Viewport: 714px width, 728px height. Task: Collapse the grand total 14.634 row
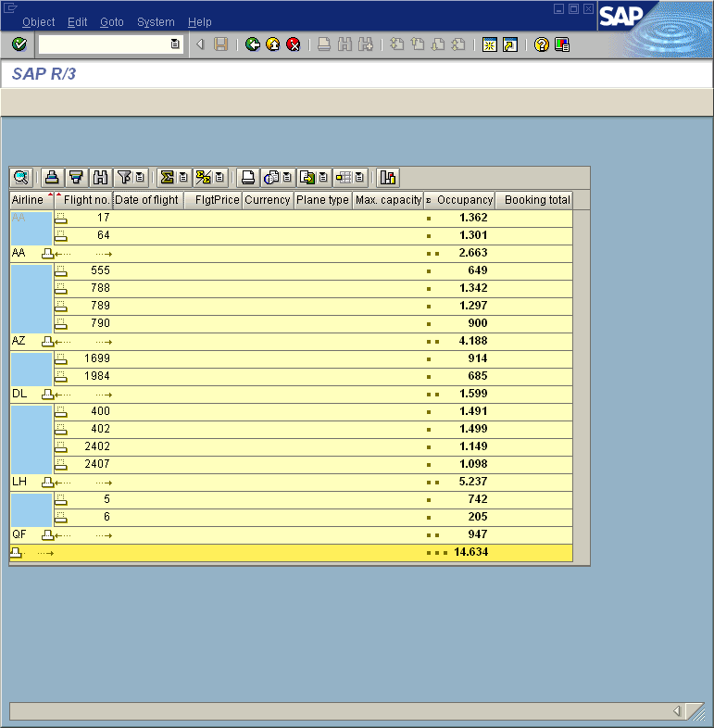tap(16, 553)
